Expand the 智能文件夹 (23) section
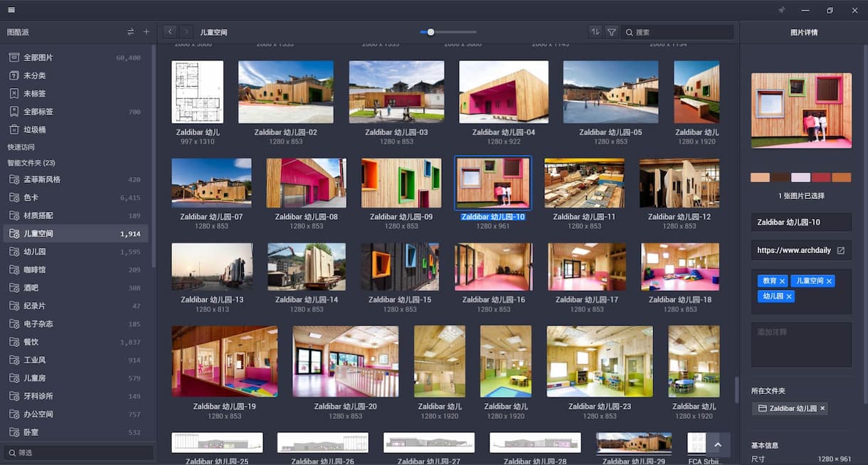This screenshot has height=465, width=868. pyautogui.click(x=36, y=163)
